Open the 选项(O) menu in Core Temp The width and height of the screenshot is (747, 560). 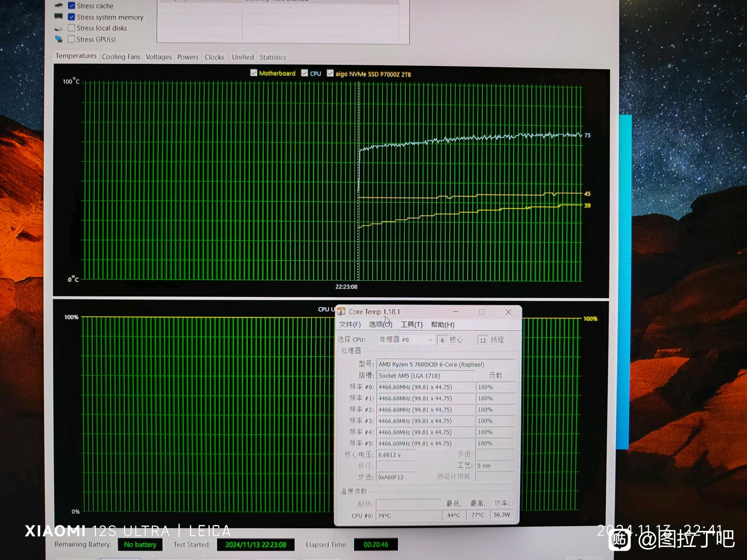pyautogui.click(x=381, y=324)
